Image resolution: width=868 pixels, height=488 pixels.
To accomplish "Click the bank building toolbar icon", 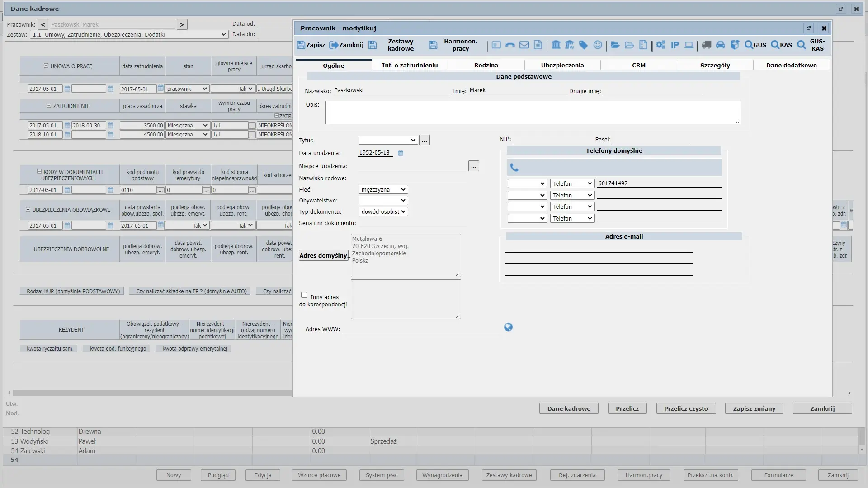I will click(x=556, y=45).
